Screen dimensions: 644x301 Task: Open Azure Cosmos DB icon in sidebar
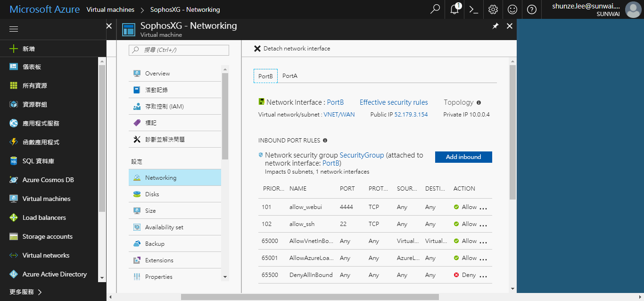click(14, 180)
